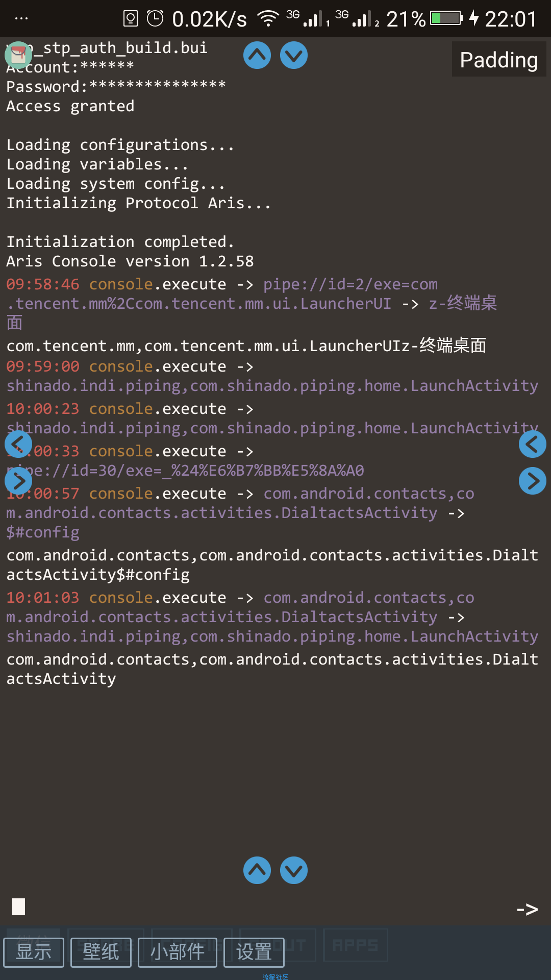Tap the lower right-edge right-arrow
Screen dimensions: 551x980
pyautogui.click(x=533, y=481)
